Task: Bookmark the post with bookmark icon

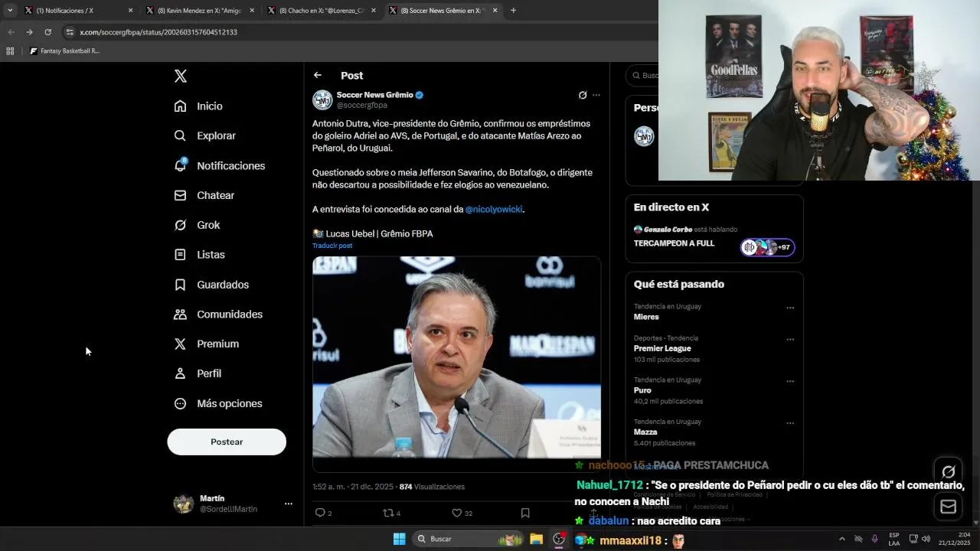Action: (525, 513)
